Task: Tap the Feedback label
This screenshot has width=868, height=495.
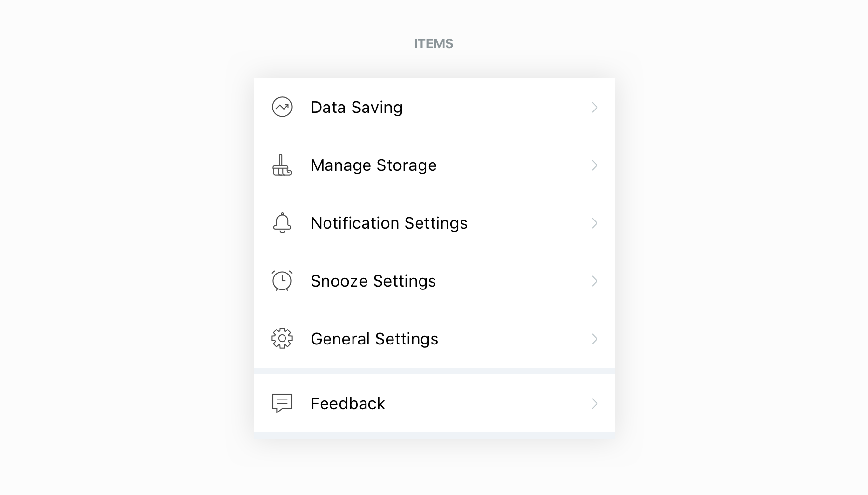Action: [x=348, y=403]
